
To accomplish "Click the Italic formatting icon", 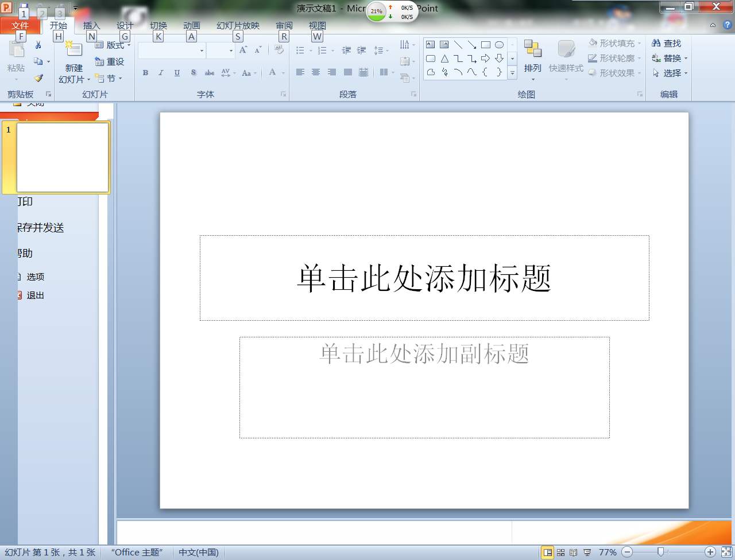I will pos(161,73).
